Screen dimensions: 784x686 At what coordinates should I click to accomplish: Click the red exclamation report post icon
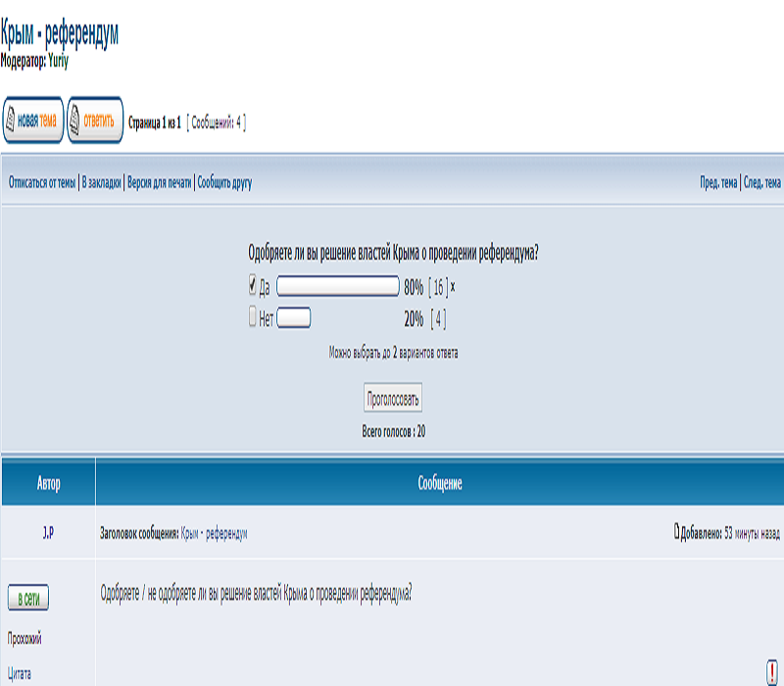click(771, 668)
